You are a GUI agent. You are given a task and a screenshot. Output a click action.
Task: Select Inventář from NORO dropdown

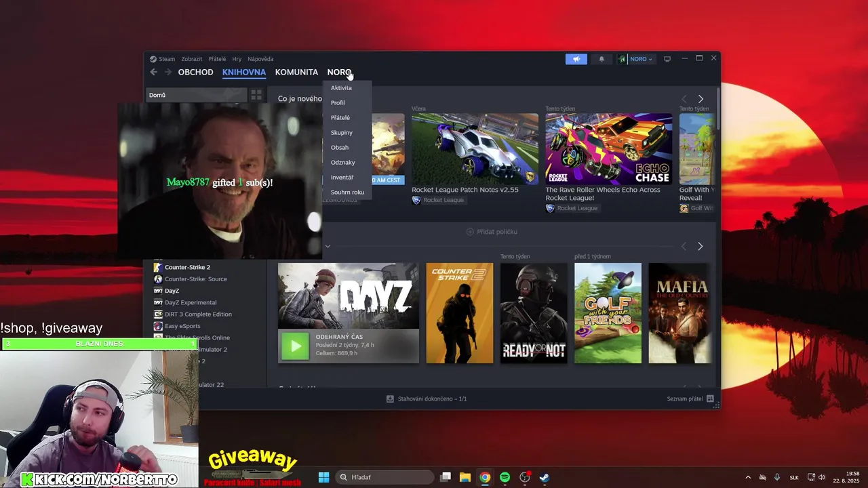(x=347, y=177)
